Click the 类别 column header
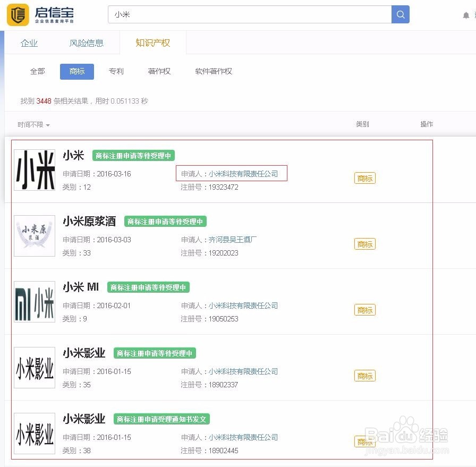Screen dimensions: 476x467 pyautogui.click(x=362, y=124)
